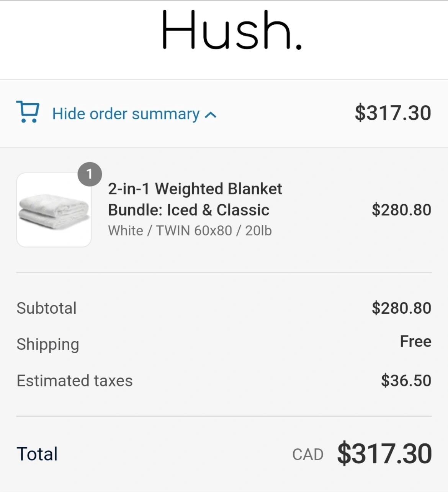Open the Hush logo homepage link
The height and width of the screenshot is (492, 448).
coord(232,30)
